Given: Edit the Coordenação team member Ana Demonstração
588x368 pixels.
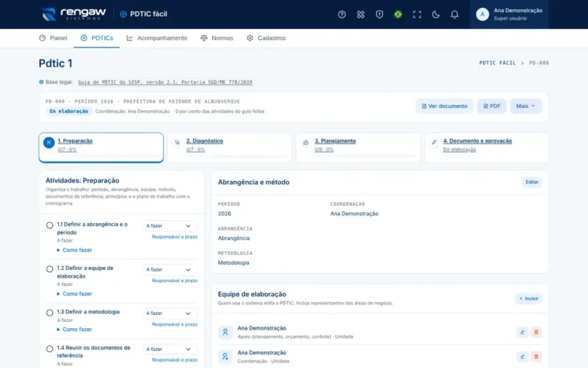Looking at the screenshot, I should pyautogui.click(x=522, y=356).
